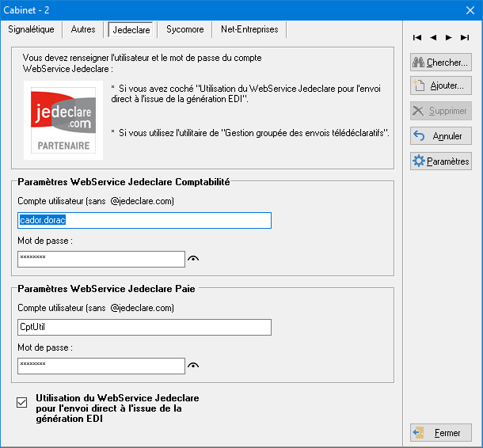Image resolution: width=483 pixels, height=448 pixels.
Task: Open the Sycomore tab
Action: pos(184,29)
